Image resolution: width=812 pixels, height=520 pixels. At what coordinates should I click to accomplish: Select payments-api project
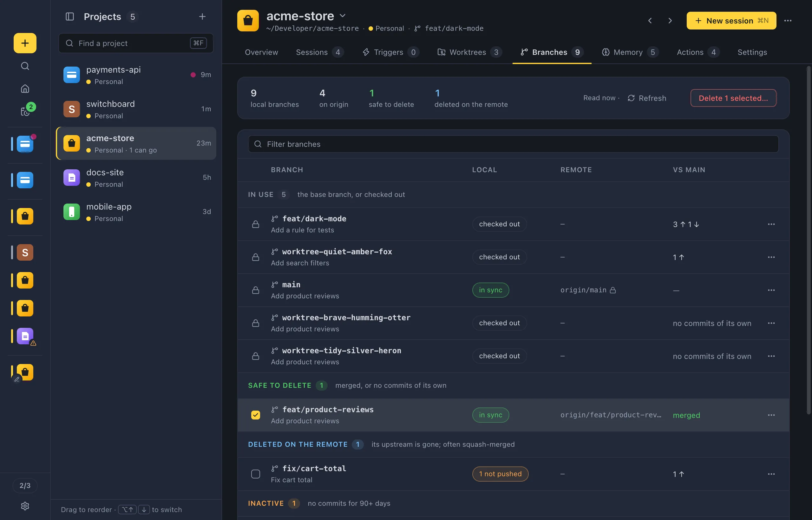click(x=136, y=75)
